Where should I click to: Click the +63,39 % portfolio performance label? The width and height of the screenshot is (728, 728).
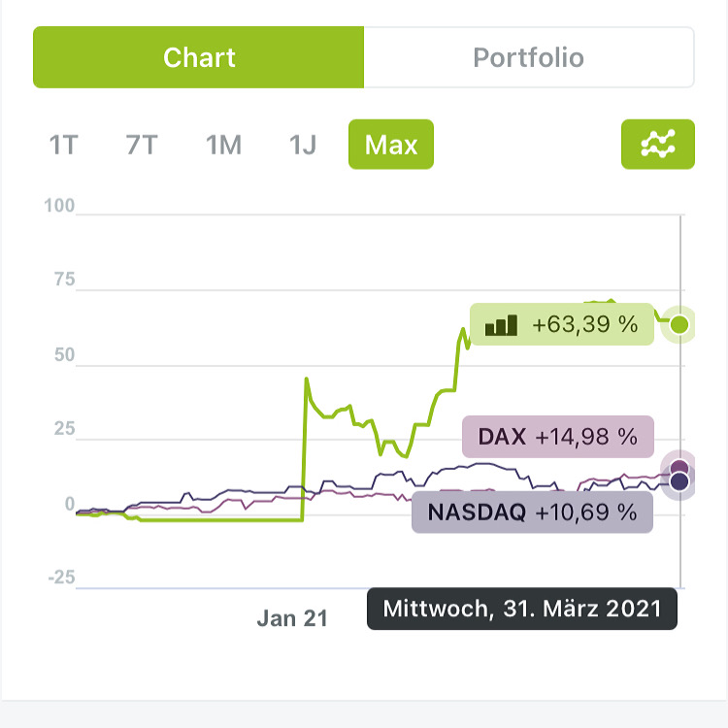point(561,325)
